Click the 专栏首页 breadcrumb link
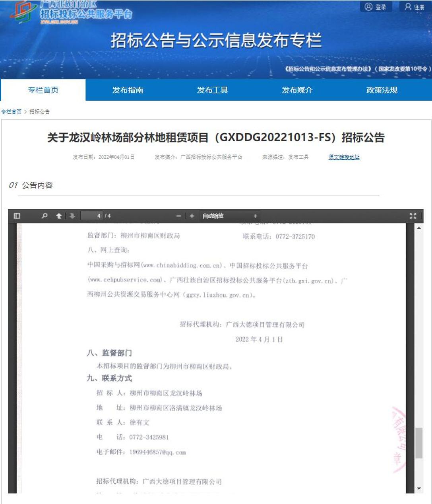The width and height of the screenshot is (432, 504). (x=11, y=112)
